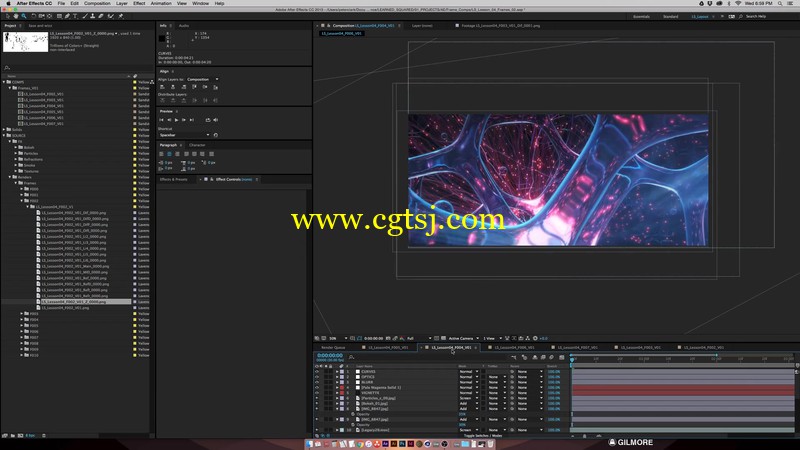This screenshot has height=450, width=800.
Task: Expand the Bokeh folder
Action: [x=16, y=147]
